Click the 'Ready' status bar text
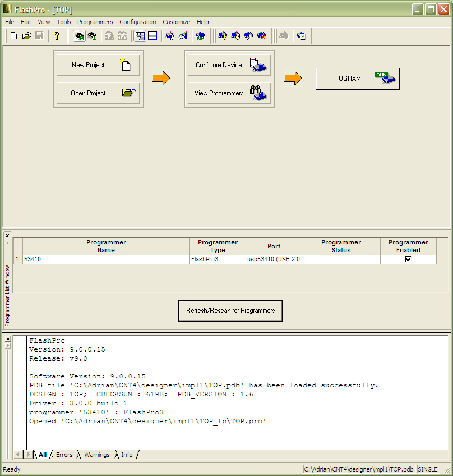This screenshot has height=476, width=453. [12, 469]
